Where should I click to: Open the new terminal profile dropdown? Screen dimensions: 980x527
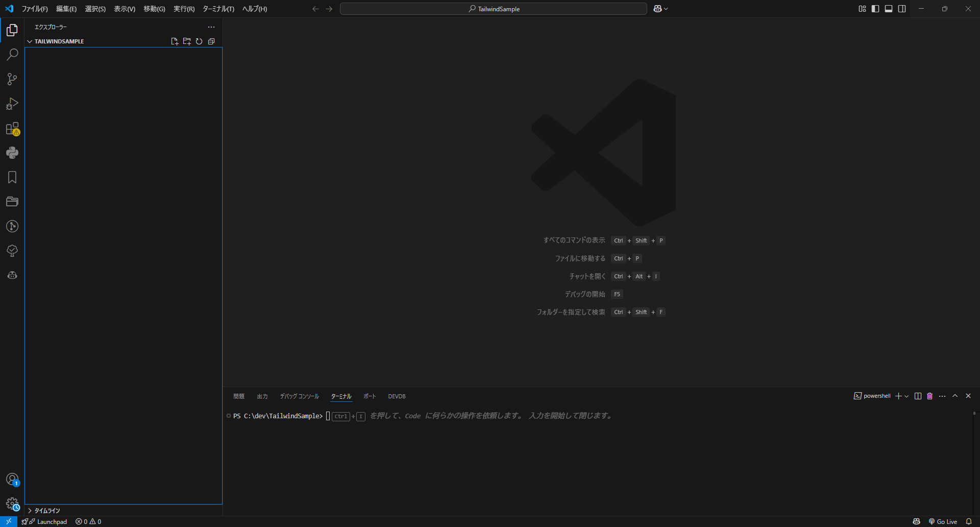click(x=906, y=396)
